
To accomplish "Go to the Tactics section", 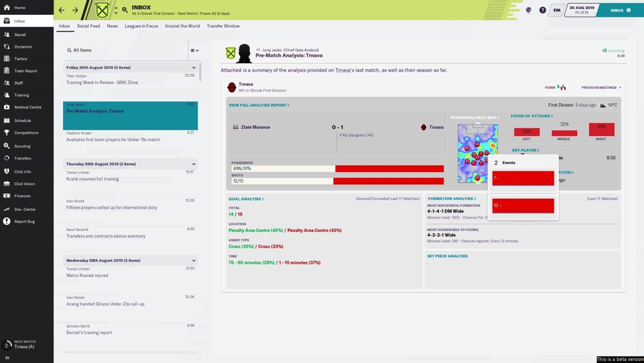I will tap(21, 59).
